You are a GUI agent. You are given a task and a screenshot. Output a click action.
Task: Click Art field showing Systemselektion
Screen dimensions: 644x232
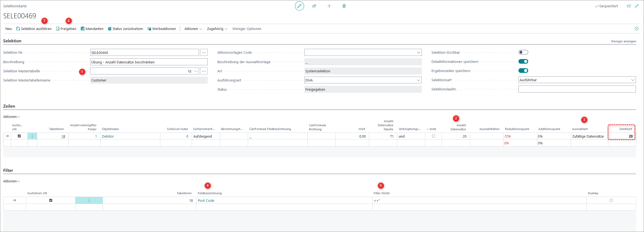(363, 71)
